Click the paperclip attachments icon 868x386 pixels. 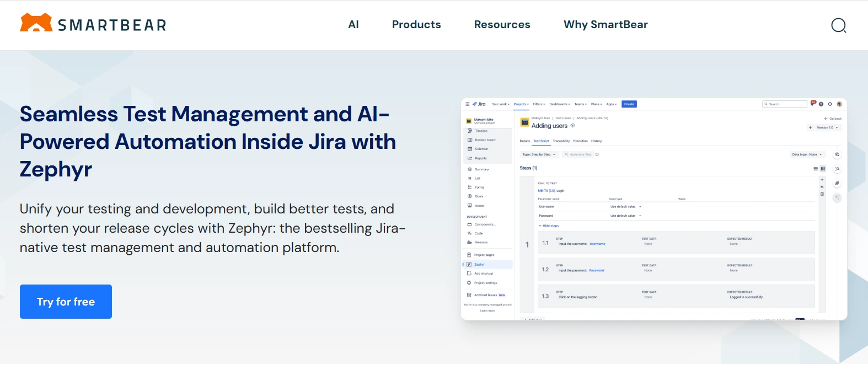pos(837,183)
